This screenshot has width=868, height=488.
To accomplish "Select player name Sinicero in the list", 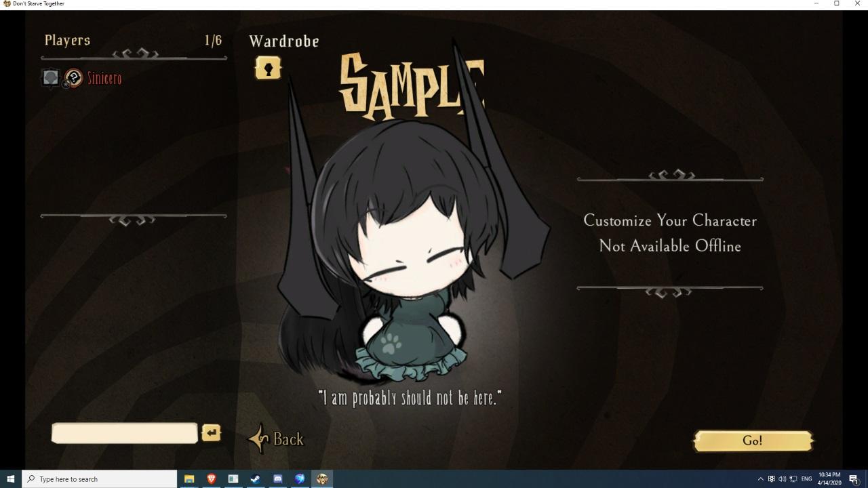I will coord(104,79).
